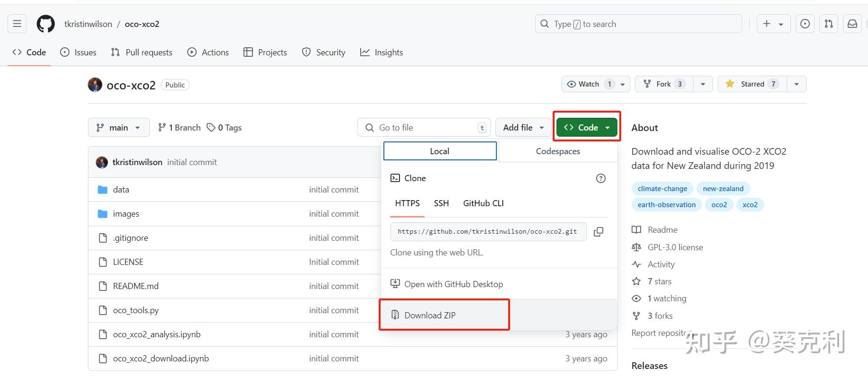Click Download ZIP
The image size is (868, 377).
pyautogui.click(x=430, y=316)
